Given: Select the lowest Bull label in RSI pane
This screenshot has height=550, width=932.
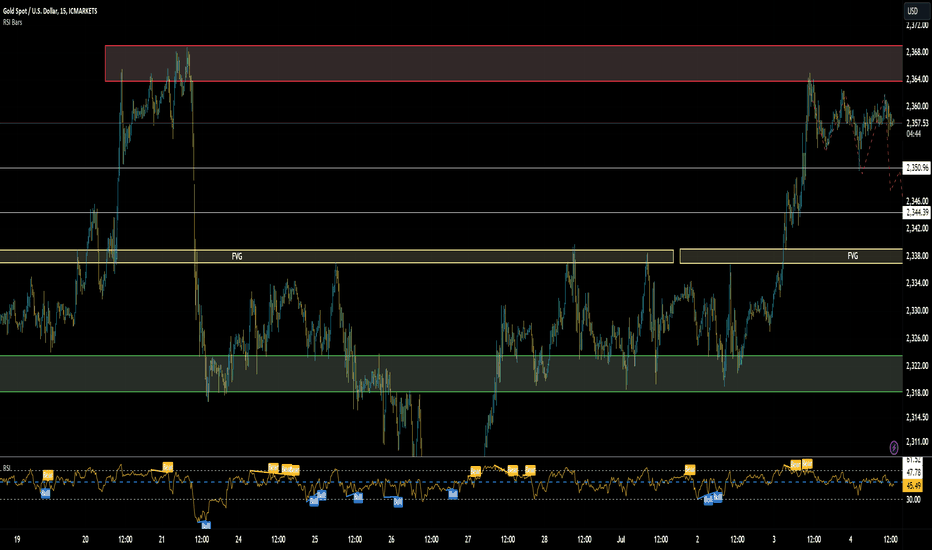Looking at the screenshot, I should pyautogui.click(x=206, y=525).
